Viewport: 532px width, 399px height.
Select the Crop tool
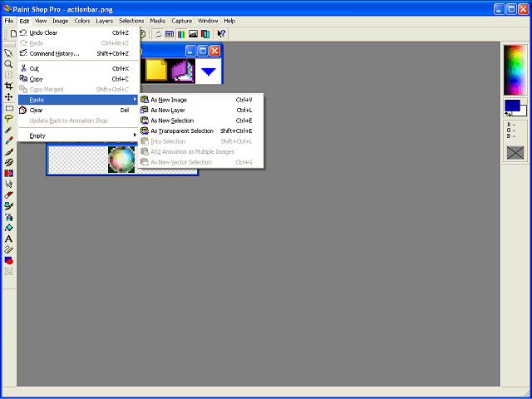[9, 86]
